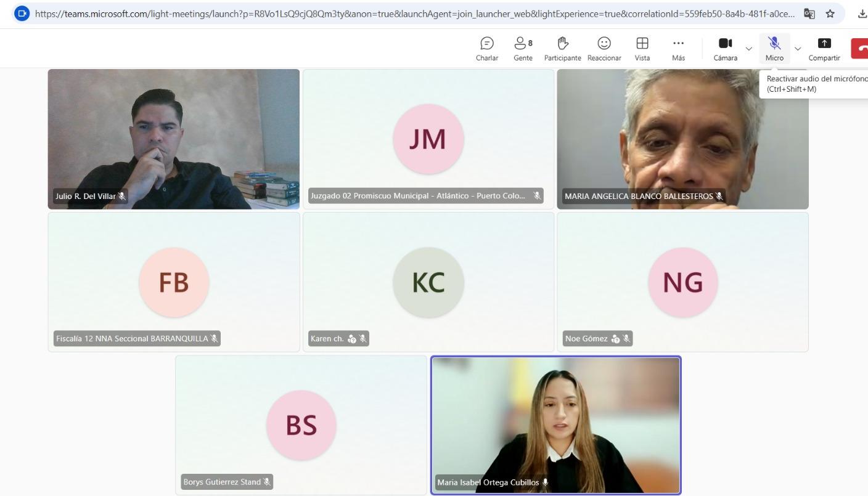Select the KC Karen ch. tile

(x=428, y=282)
